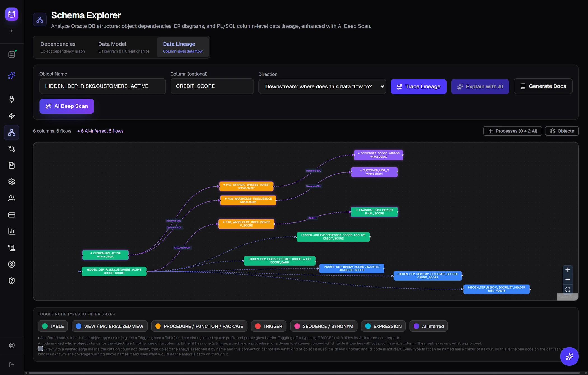The width and height of the screenshot is (588, 375).
Task: Open the plug connections icon in the sidebar
Action: (12, 99)
